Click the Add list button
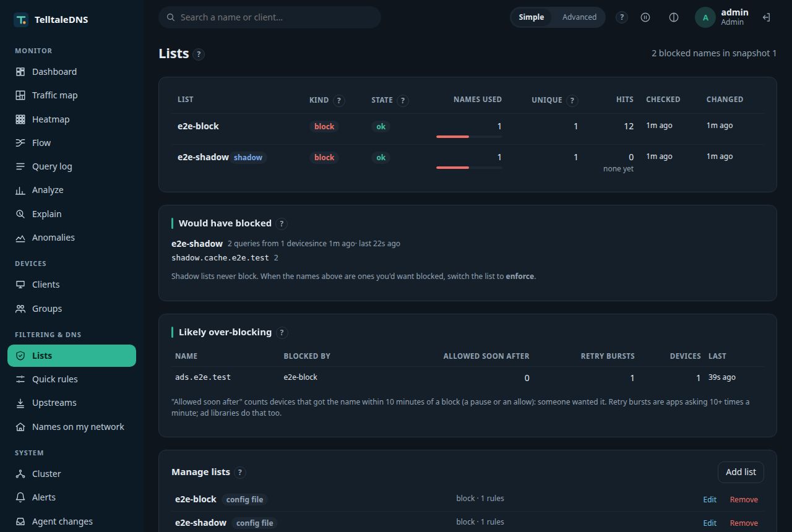 [x=741, y=472]
